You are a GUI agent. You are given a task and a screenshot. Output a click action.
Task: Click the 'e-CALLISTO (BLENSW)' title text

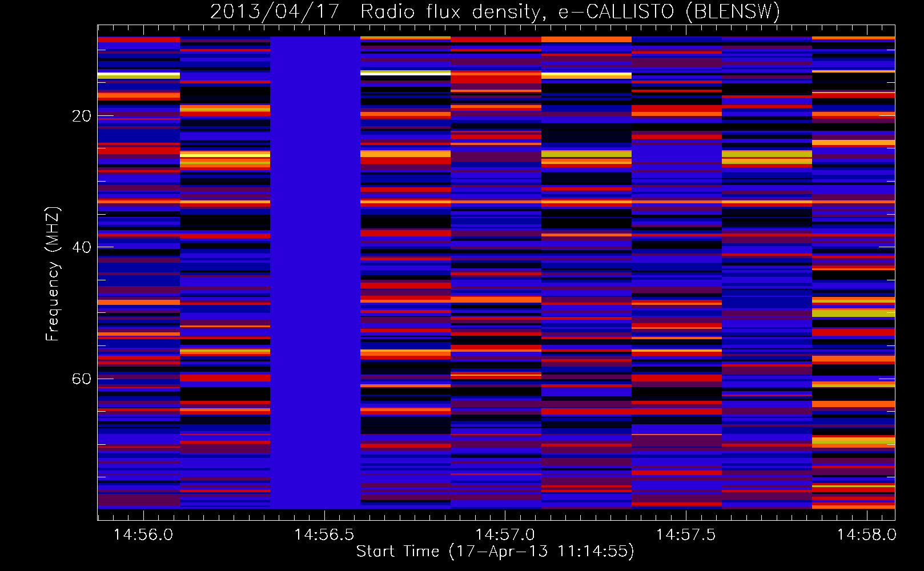669,11
